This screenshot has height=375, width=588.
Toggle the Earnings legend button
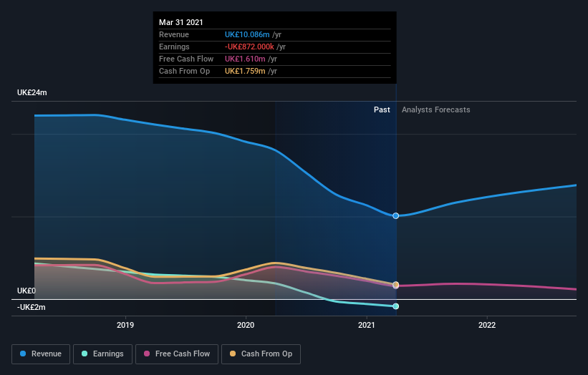pyautogui.click(x=102, y=354)
